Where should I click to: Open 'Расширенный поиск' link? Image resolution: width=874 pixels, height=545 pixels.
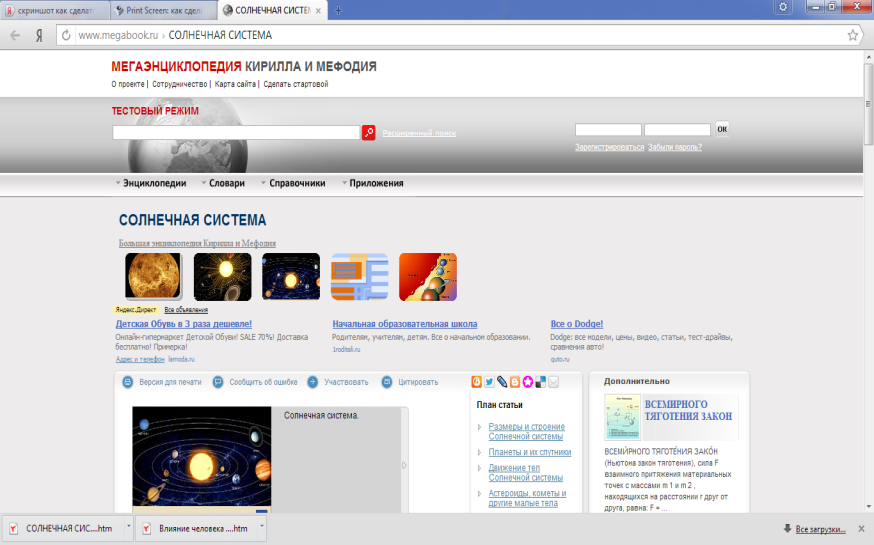click(419, 133)
